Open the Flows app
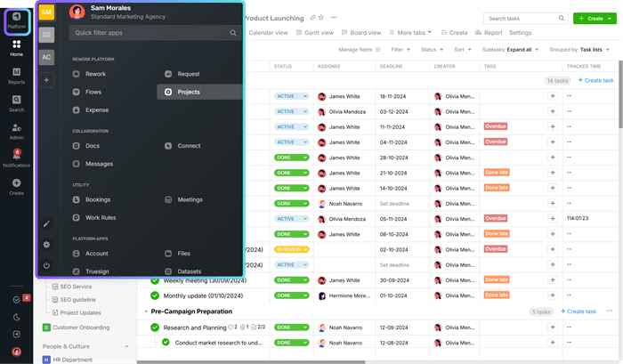623x364 pixels. (x=94, y=92)
